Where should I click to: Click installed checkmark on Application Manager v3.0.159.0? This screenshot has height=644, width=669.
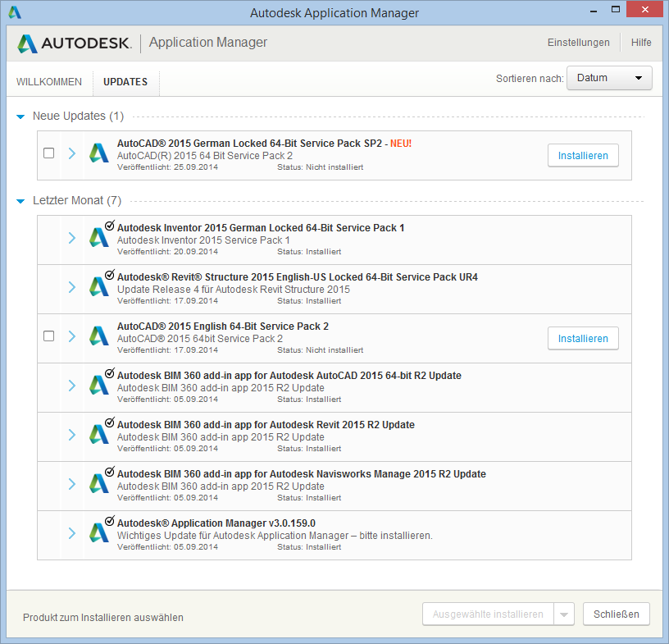coord(110,521)
